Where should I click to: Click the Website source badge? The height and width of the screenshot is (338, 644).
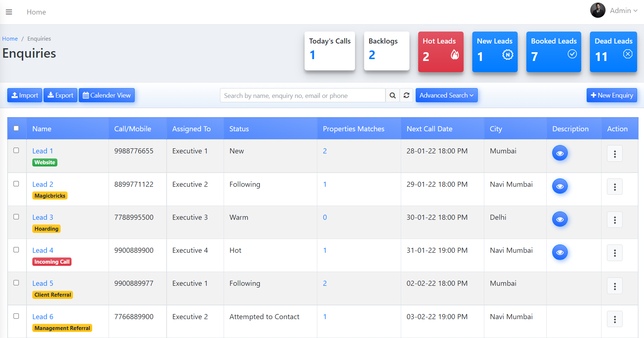pyautogui.click(x=45, y=162)
